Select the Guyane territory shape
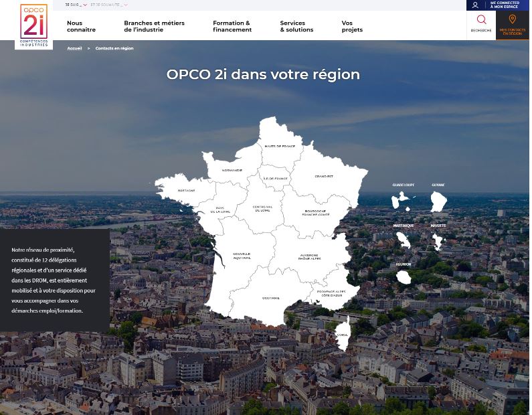Viewport: 532px width, 415px height. click(x=438, y=201)
